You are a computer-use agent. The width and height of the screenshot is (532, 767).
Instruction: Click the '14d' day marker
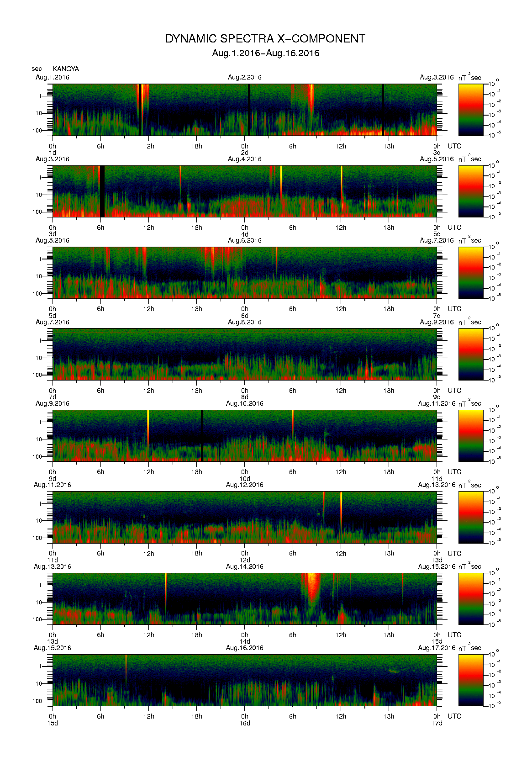(245, 641)
